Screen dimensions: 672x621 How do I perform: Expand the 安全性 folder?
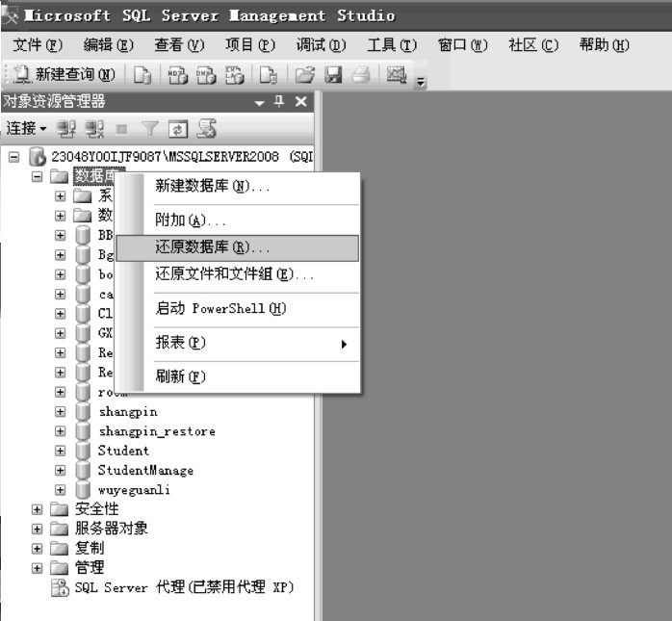pyautogui.click(x=38, y=509)
